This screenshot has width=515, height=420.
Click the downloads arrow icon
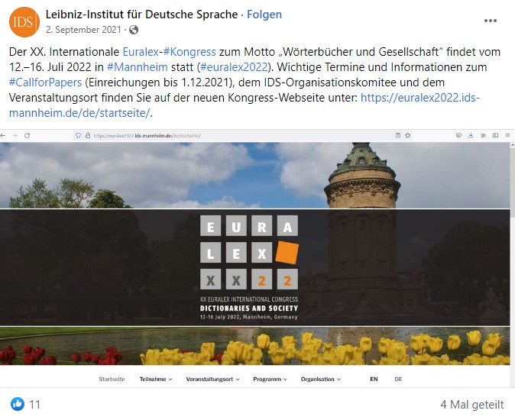471,135
